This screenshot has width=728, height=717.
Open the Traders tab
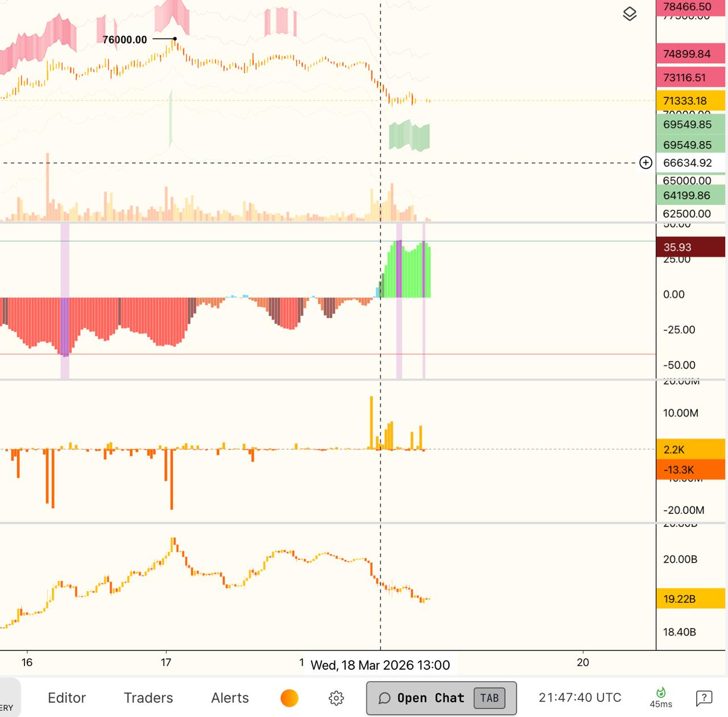[148, 698]
